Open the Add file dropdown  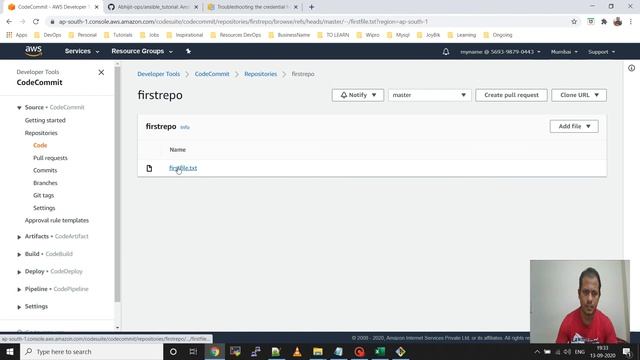point(574,127)
